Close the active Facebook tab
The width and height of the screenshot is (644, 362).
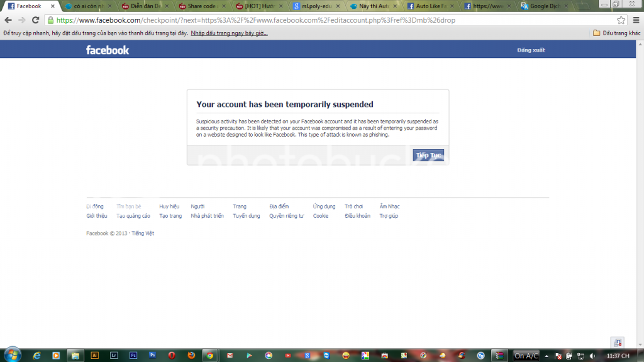coord(53,6)
